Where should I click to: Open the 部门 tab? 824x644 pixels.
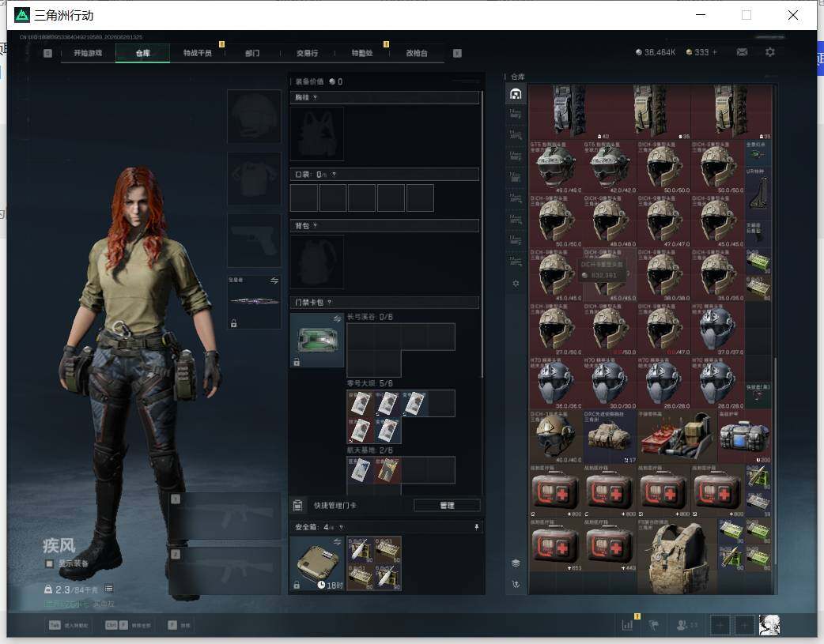(x=252, y=53)
